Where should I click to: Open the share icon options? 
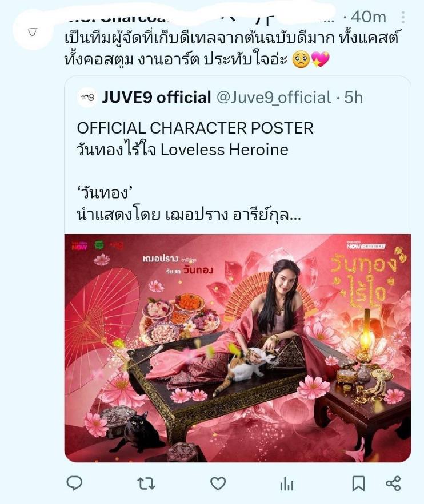click(x=393, y=483)
